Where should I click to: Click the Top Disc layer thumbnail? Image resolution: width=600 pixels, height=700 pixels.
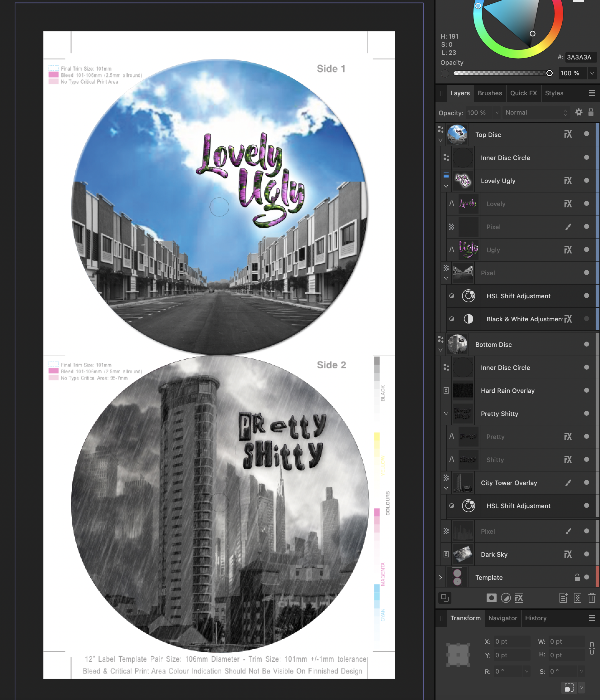click(x=457, y=135)
